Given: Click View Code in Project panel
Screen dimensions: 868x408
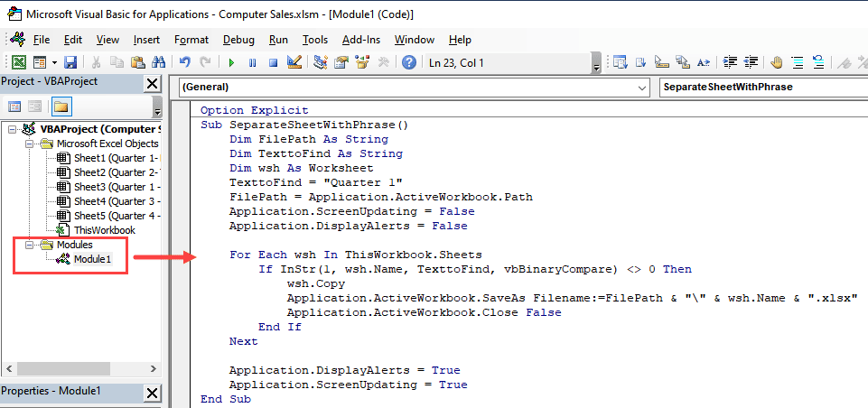Looking at the screenshot, I should point(14,107).
